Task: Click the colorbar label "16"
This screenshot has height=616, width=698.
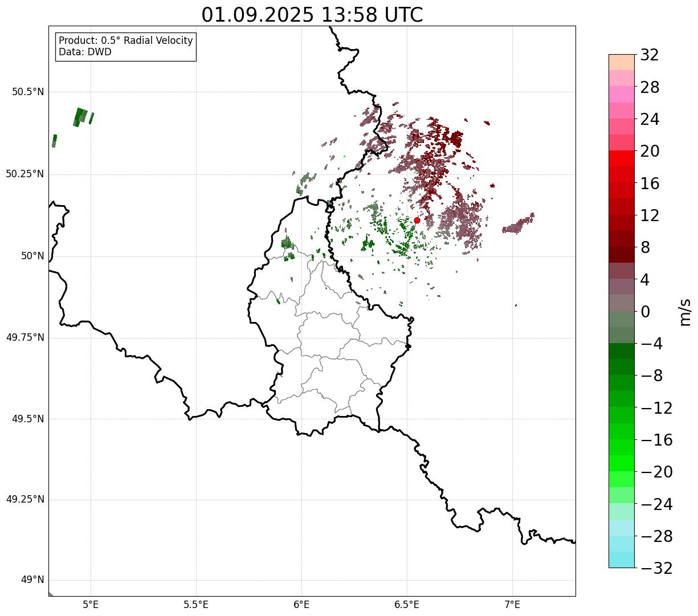Action: coord(650,183)
